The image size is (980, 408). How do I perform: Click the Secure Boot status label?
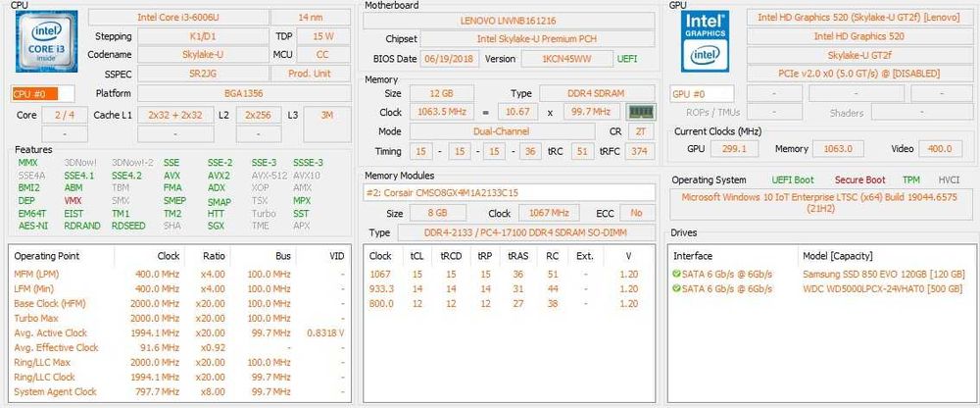(x=860, y=180)
